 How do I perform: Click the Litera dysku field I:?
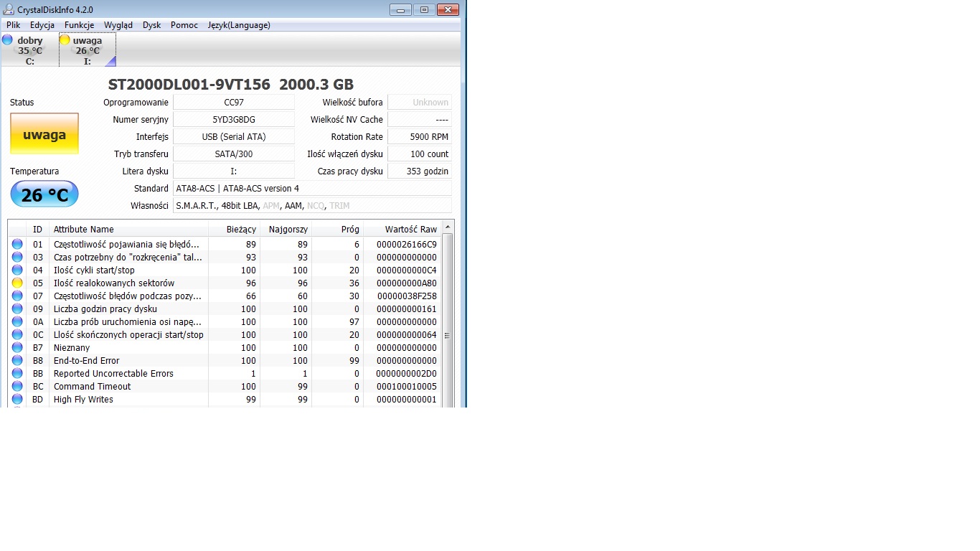[234, 171]
